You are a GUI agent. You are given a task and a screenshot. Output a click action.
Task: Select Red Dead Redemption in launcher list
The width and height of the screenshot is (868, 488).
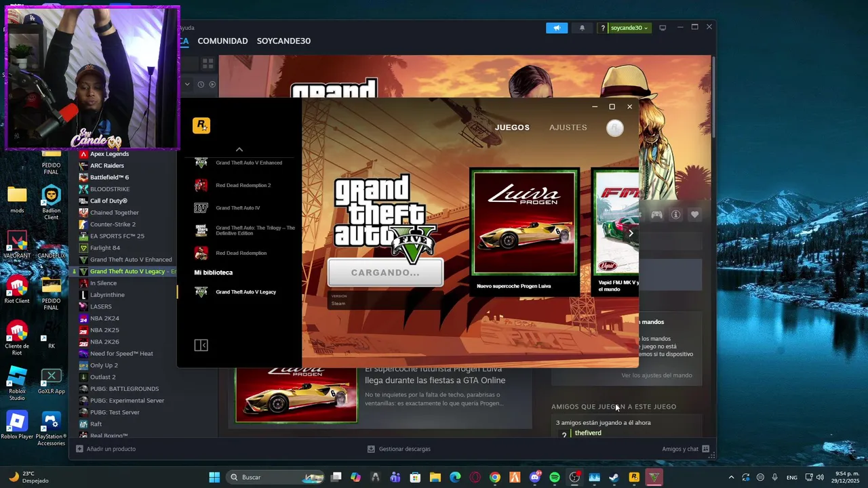231,253
